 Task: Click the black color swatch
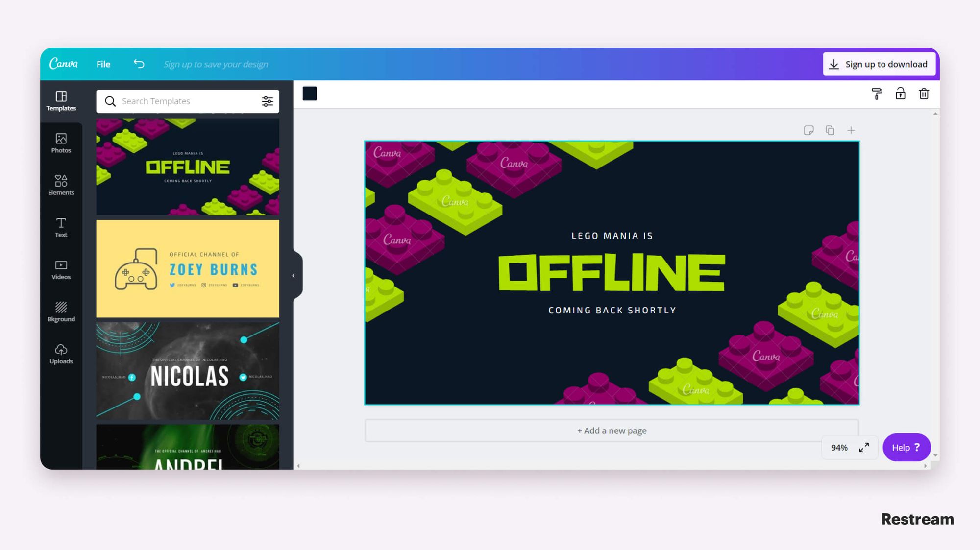coord(310,93)
